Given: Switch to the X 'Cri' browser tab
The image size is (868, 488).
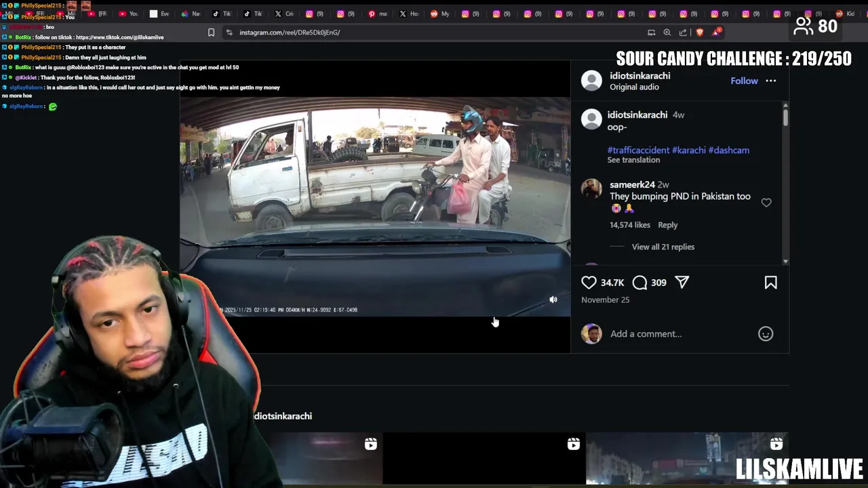Looking at the screenshot, I should [285, 14].
